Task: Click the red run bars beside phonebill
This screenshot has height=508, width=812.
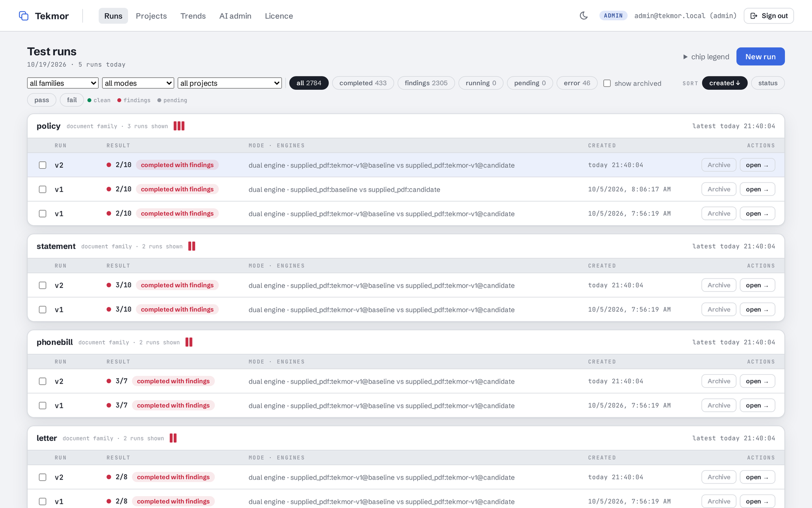Action: pos(189,342)
